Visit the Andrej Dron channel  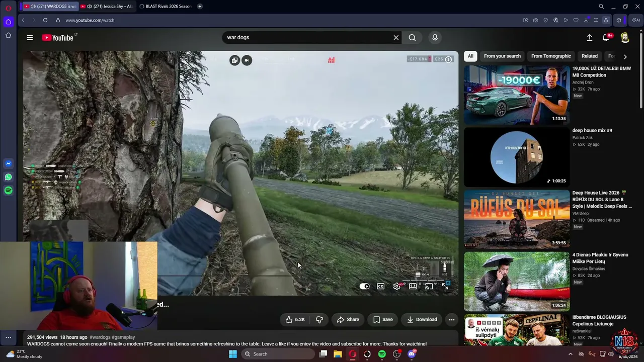(x=583, y=82)
